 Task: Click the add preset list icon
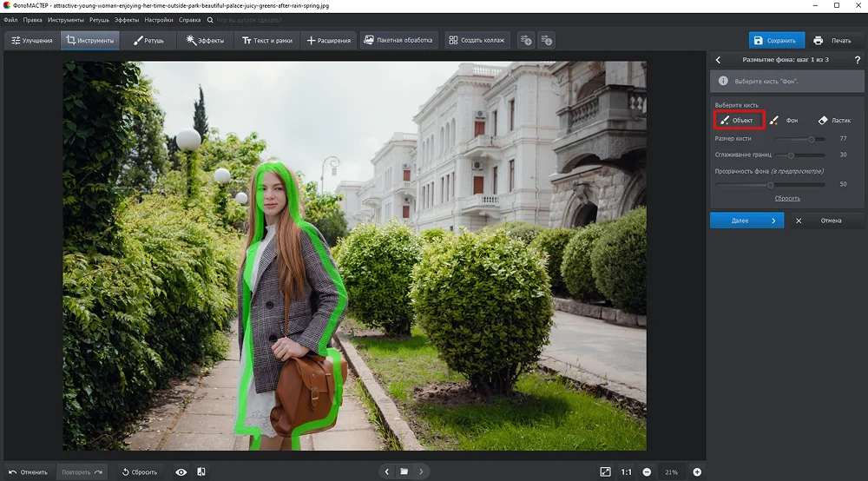coord(526,41)
